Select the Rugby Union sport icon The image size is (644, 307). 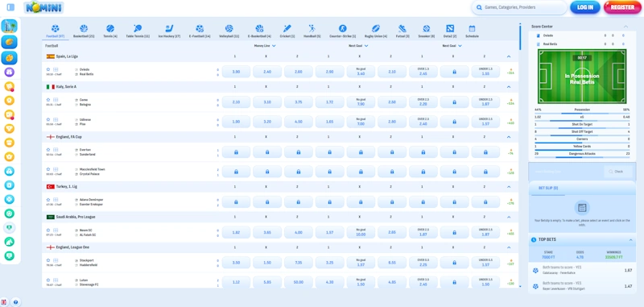[x=376, y=28]
